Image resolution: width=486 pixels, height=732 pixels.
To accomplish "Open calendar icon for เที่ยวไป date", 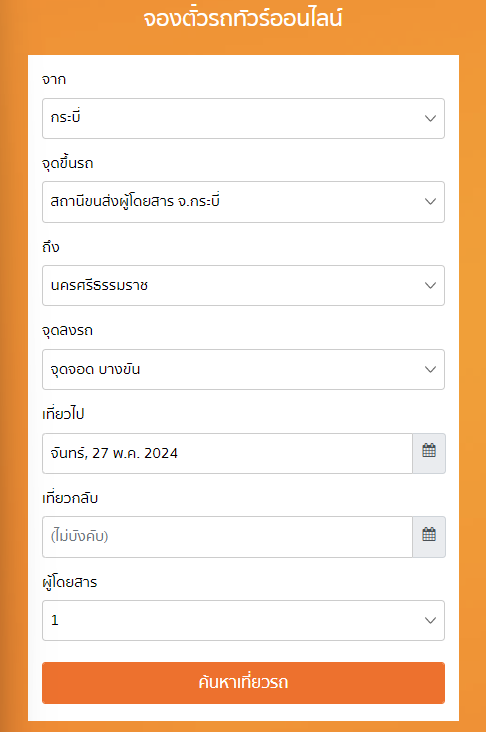I will (x=429, y=453).
